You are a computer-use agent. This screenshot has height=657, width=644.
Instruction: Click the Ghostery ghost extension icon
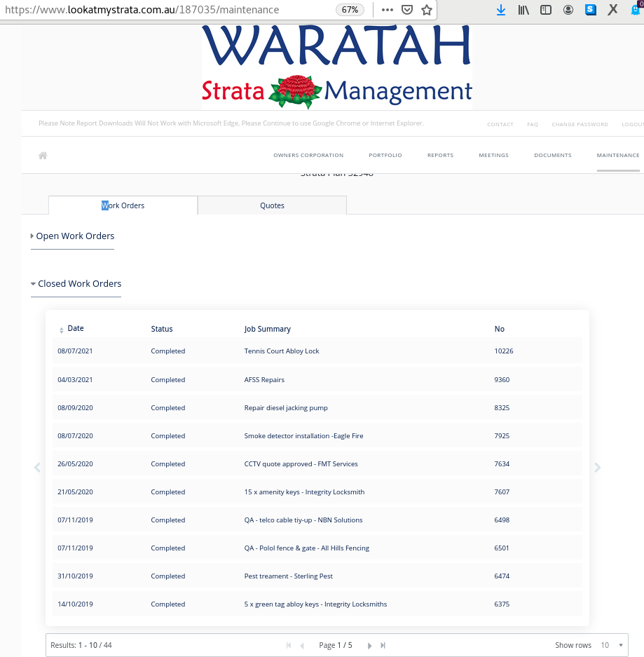click(x=636, y=10)
